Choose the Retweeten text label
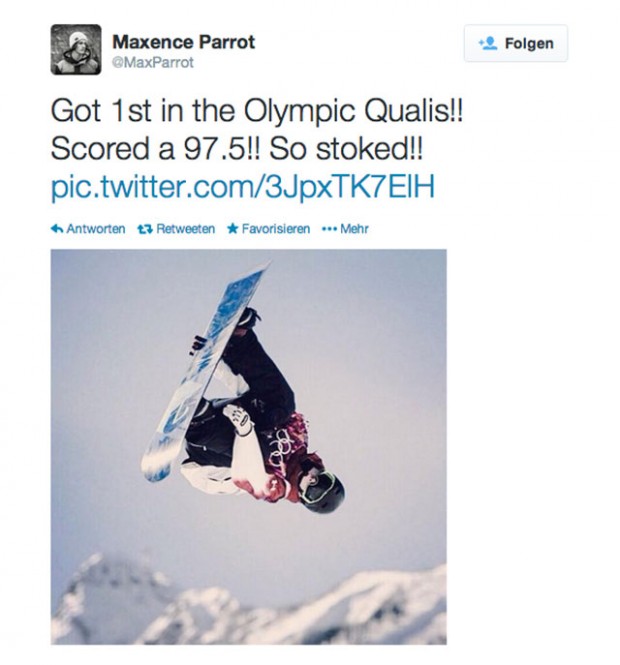Image resolution: width=620 pixels, height=665 pixels. (x=185, y=229)
